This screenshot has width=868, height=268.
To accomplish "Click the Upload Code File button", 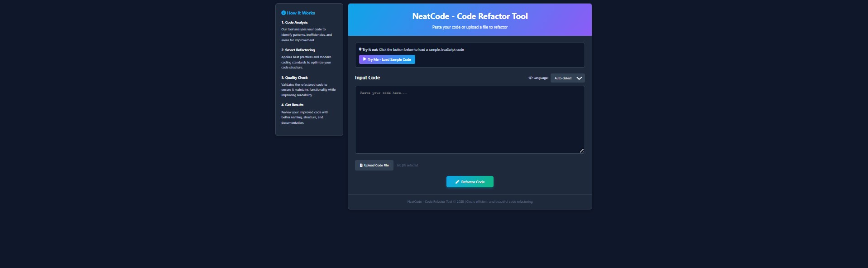I will coord(374,166).
